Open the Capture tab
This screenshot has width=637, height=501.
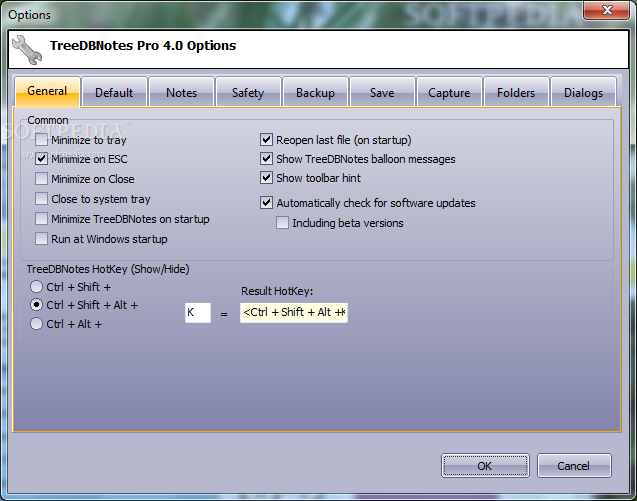449,93
